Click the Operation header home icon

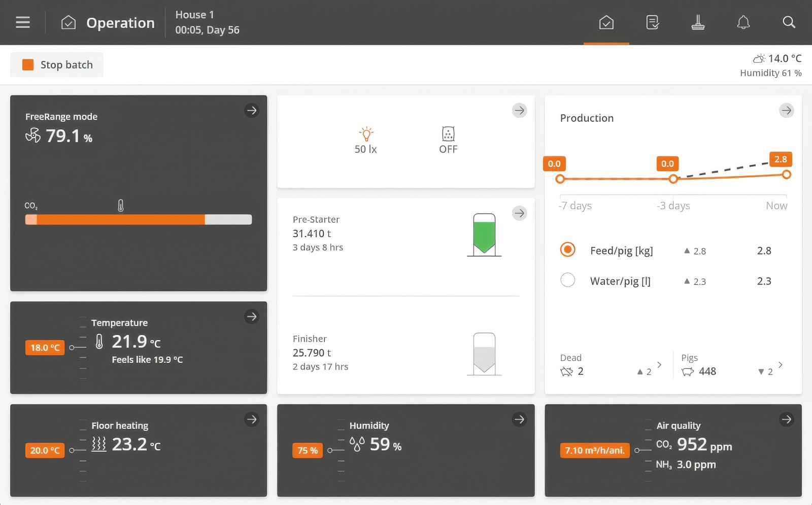coord(69,22)
